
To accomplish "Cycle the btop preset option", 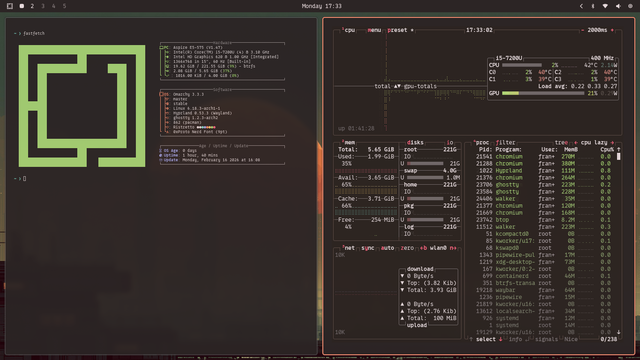I will pos(397,30).
